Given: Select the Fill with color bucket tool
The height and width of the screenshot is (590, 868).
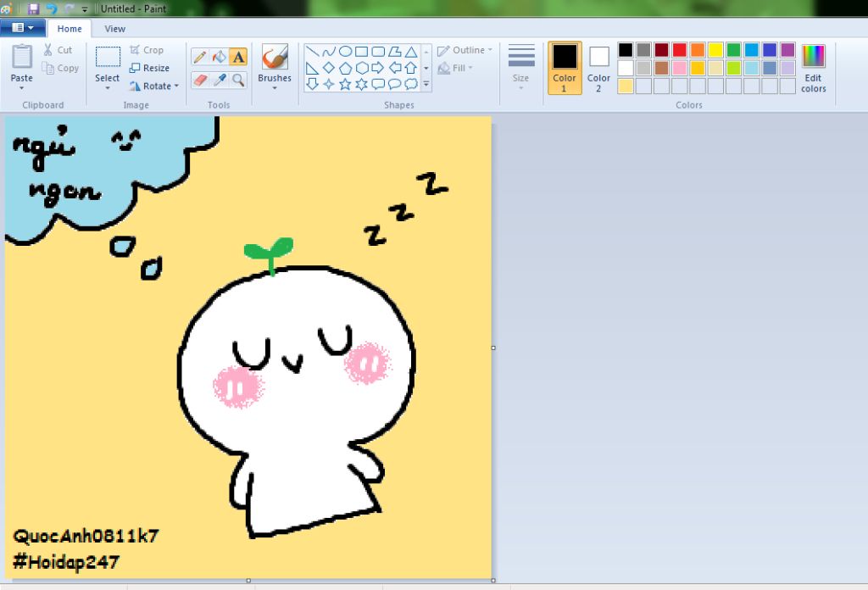Looking at the screenshot, I should pos(220,57).
